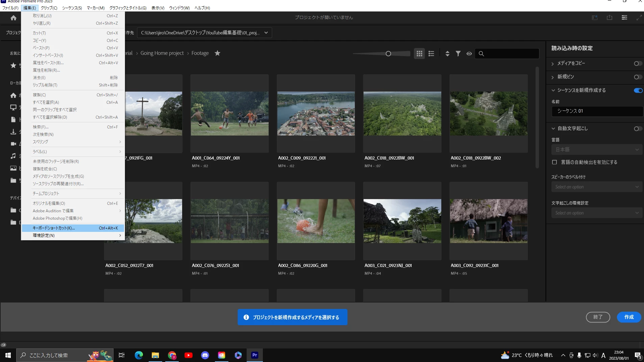Image resolution: width=644 pixels, height=362 pixels.
Task: Open YouTube app from the taskbar
Action: 189,355
